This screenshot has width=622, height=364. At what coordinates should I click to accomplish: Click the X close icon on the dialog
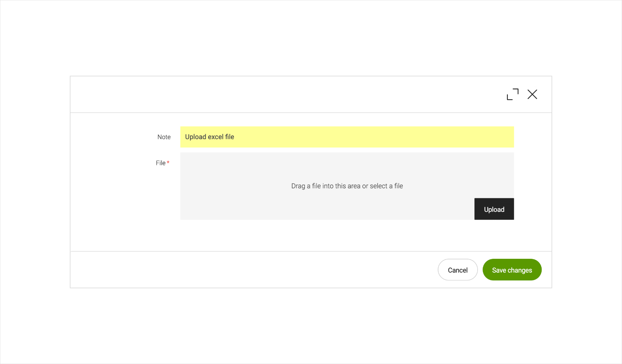coord(532,94)
